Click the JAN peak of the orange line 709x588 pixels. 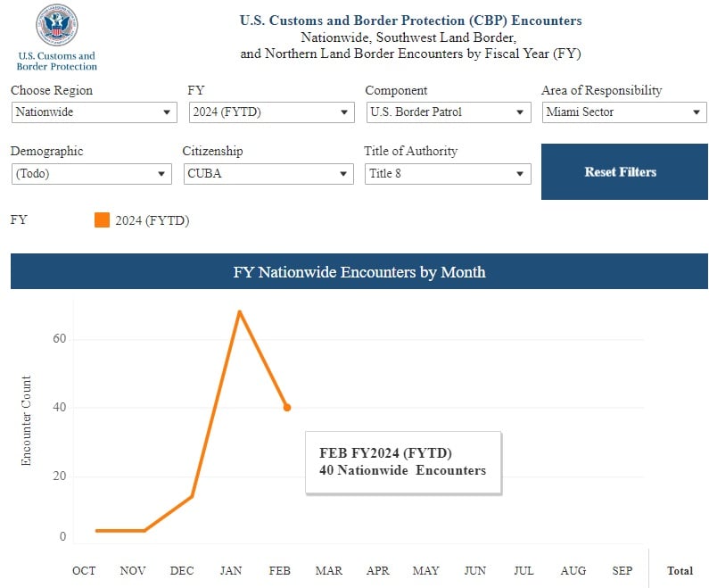[x=239, y=311]
